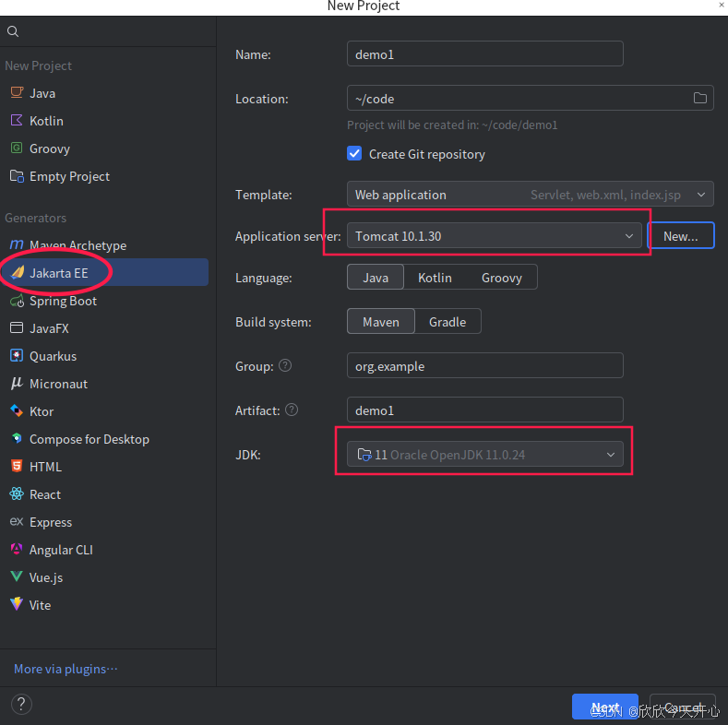Viewport: 728px width, 725px height.
Task: Open the JDK 11 Oracle OpenJDK dropdown
Action: (484, 455)
